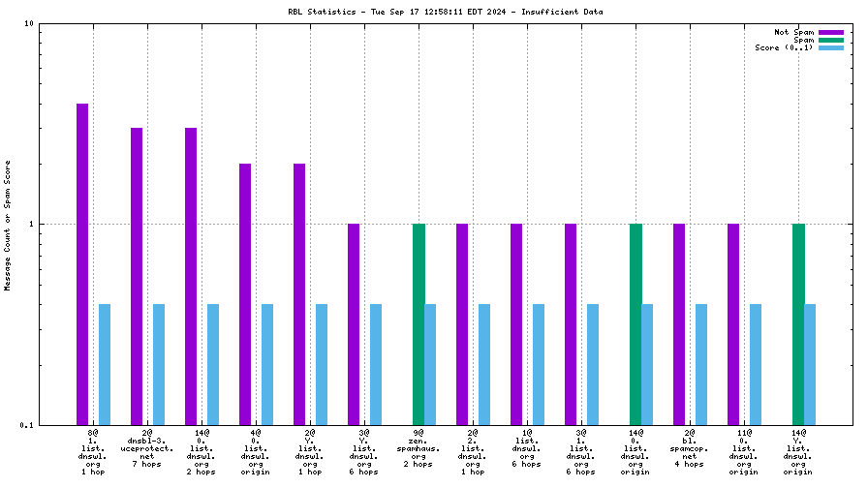Click the blue Score legend swatch

point(831,47)
